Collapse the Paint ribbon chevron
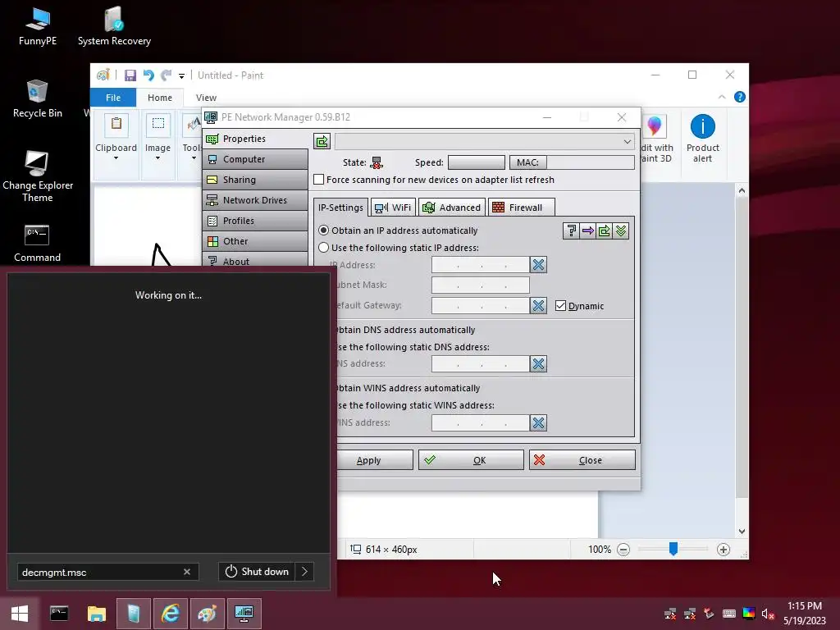This screenshot has height=630, width=840. [722, 97]
